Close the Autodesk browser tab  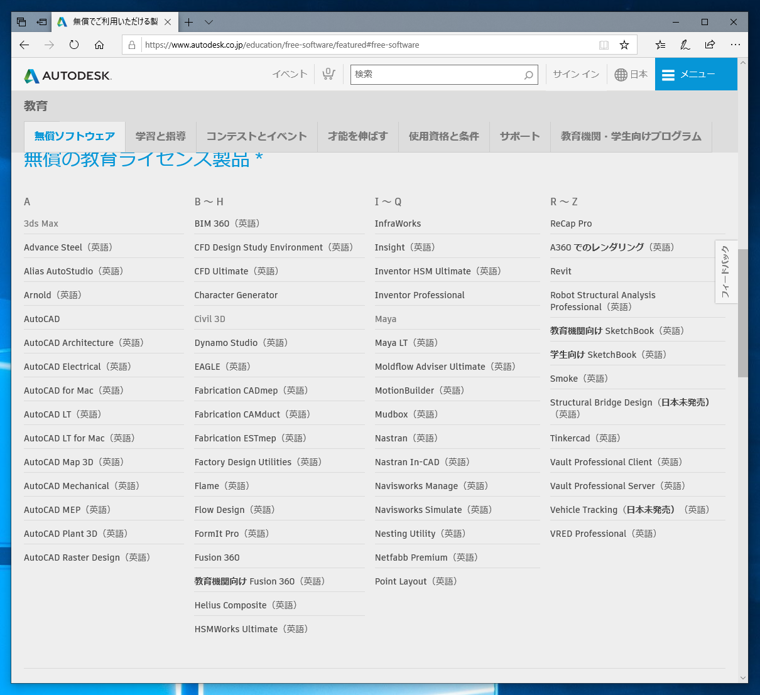(x=168, y=22)
